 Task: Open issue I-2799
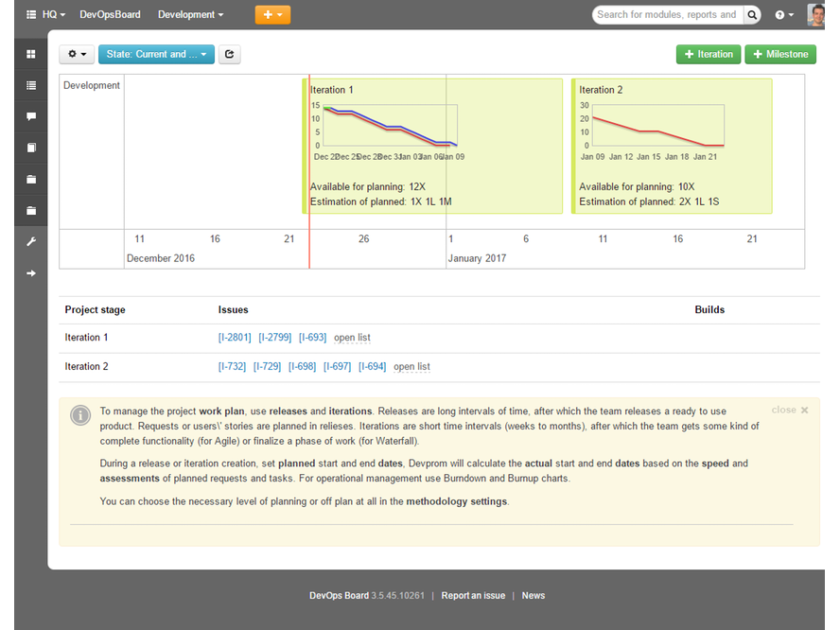click(275, 338)
